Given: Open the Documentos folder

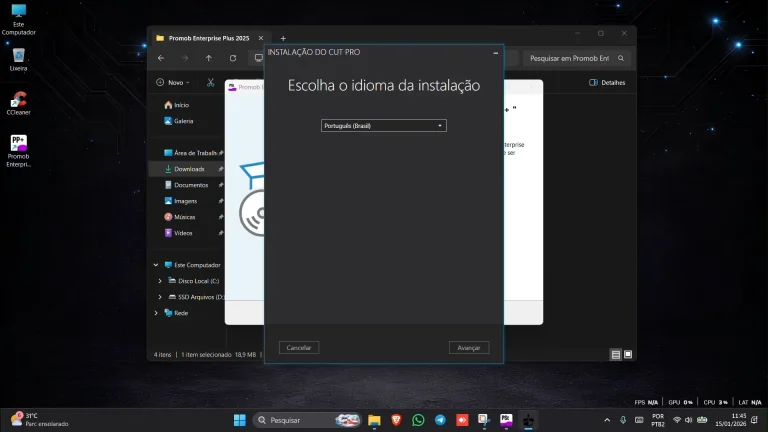Looking at the screenshot, I should pyautogui.click(x=186, y=185).
